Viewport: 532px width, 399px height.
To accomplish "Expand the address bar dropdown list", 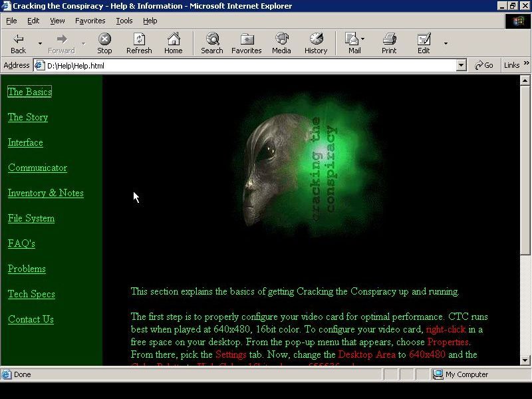I will click(462, 65).
